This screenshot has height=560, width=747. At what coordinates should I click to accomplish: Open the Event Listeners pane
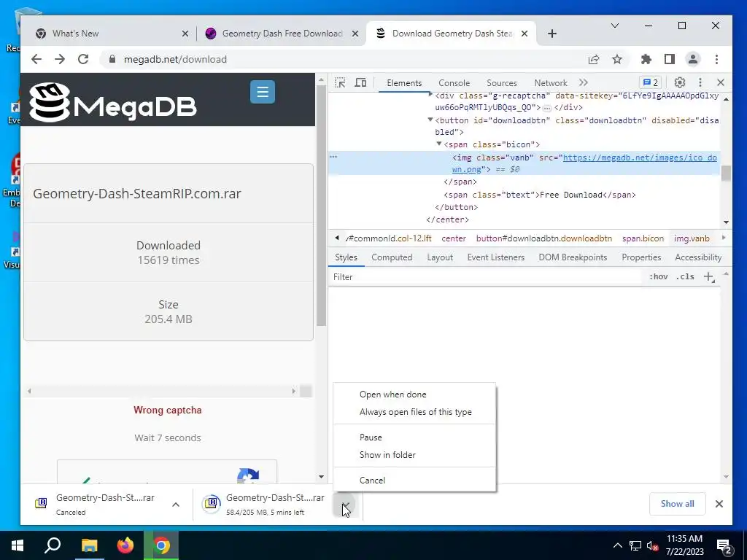pos(495,257)
